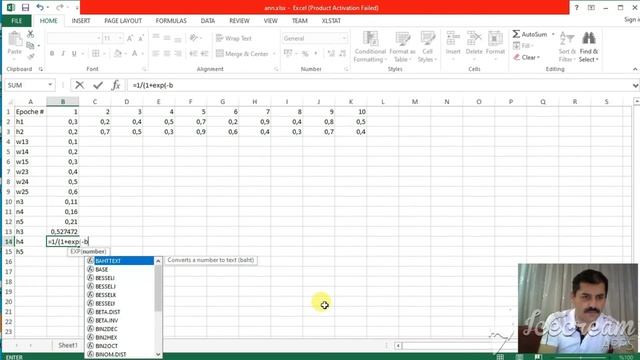
Task: Cancel formula entry with X icon
Action: [80, 85]
